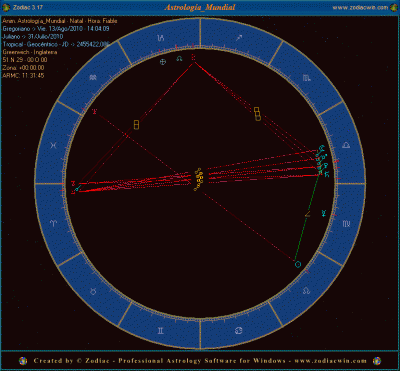This screenshot has width=400, height=371.
Task: Click the Astrologia_Mundial chart title
Action: [200, 7]
